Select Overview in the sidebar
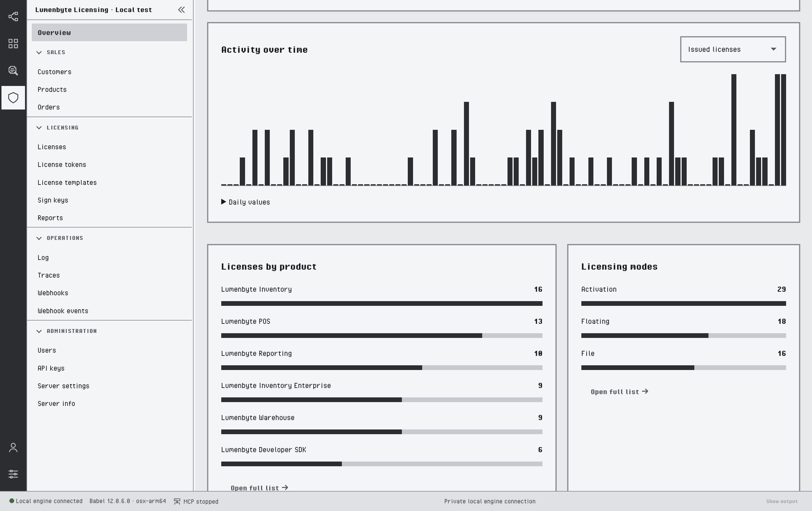 [x=109, y=32]
